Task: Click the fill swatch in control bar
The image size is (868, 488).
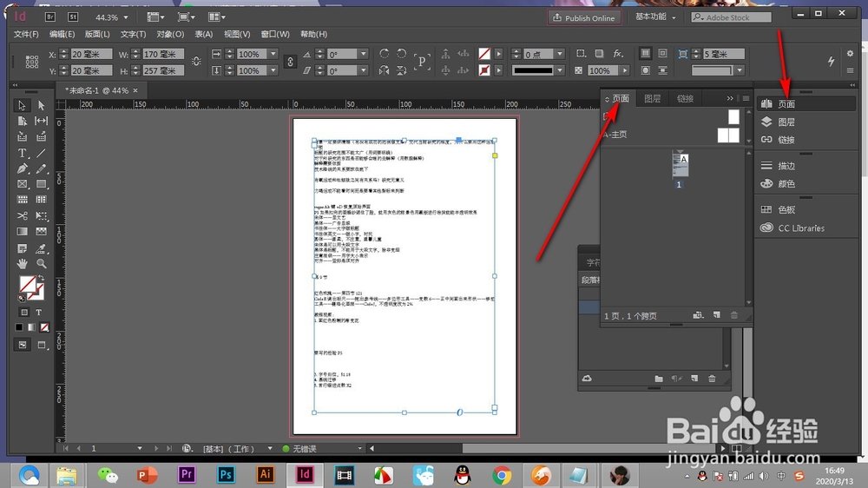Action: point(484,54)
